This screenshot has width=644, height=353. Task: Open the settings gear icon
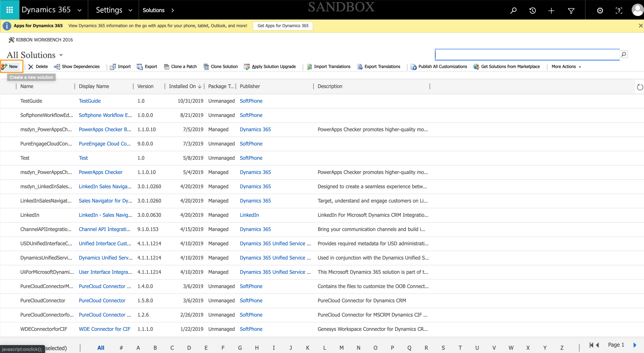pyautogui.click(x=600, y=11)
